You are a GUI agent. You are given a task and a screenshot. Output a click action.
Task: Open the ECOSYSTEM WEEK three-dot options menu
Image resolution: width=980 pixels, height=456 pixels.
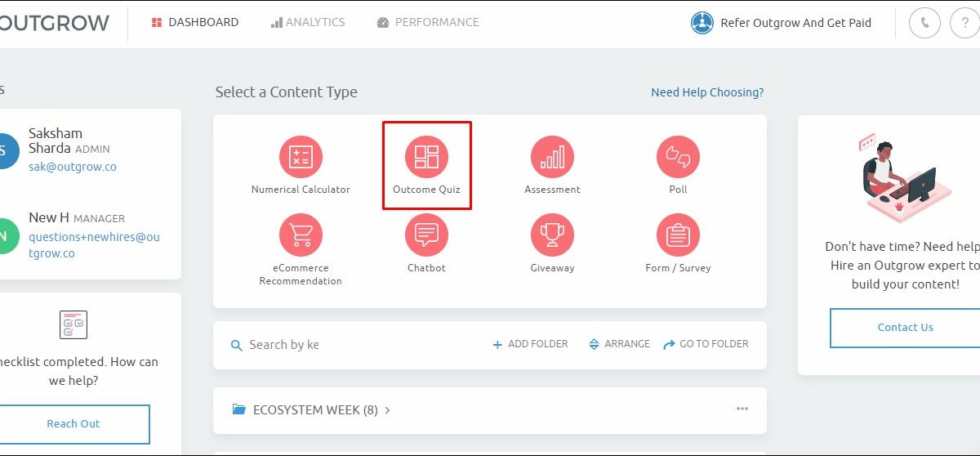(x=742, y=409)
